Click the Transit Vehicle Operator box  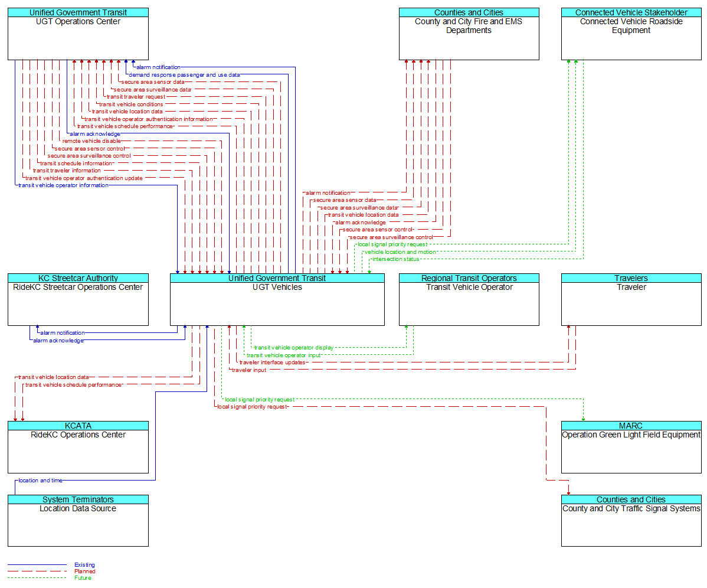[469, 299]
